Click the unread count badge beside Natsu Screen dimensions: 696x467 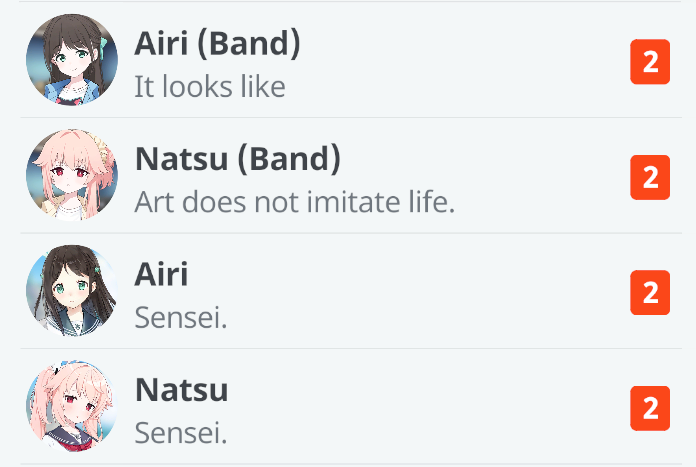pyautogui.click(x=650, y=409)
